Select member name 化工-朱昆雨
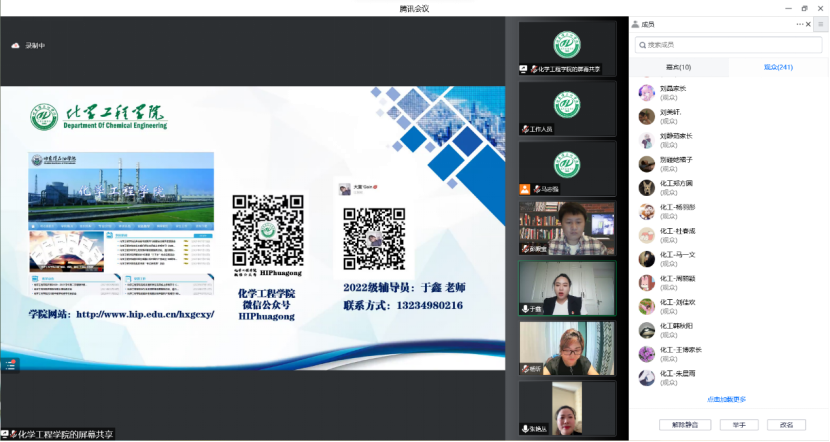Screen dimensions: 830x442 678,373
